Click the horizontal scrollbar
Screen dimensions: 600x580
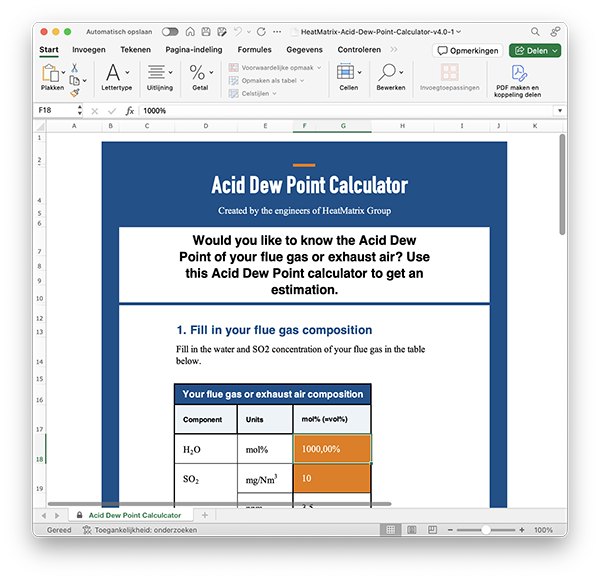pyautogui.click(x=219, y=504)
